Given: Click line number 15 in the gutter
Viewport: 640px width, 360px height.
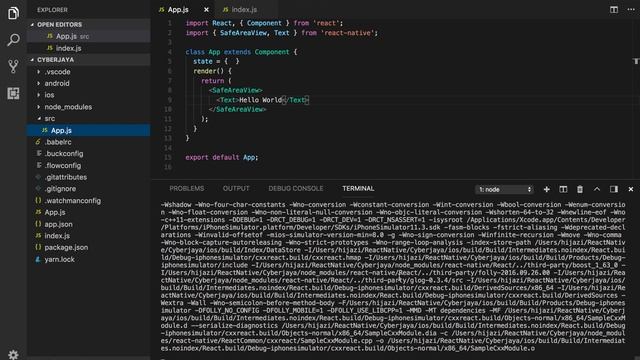Looking at the screenshot, I should [x=168, y=158].
